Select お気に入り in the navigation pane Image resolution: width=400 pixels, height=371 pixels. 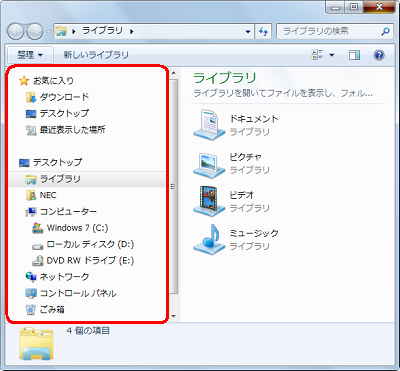coord(53,81)
